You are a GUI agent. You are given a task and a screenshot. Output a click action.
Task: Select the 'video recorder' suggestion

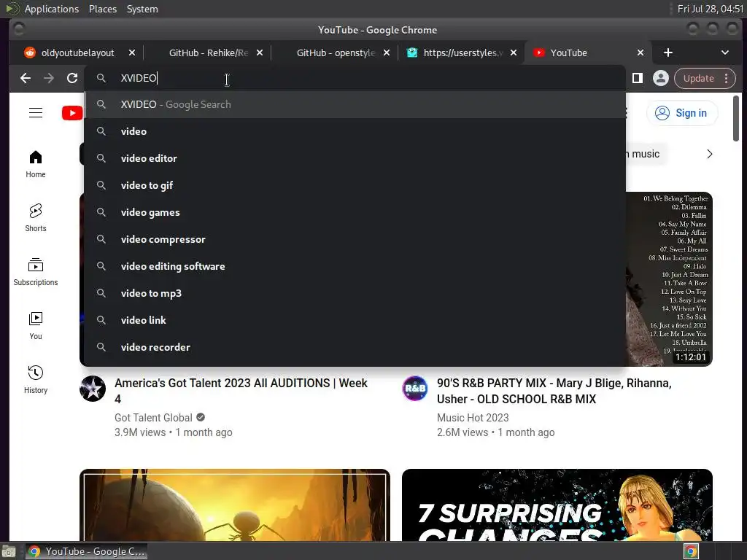[355, 347]
